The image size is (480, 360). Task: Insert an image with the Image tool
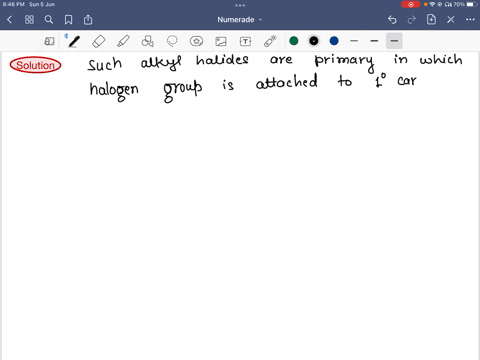221,41
